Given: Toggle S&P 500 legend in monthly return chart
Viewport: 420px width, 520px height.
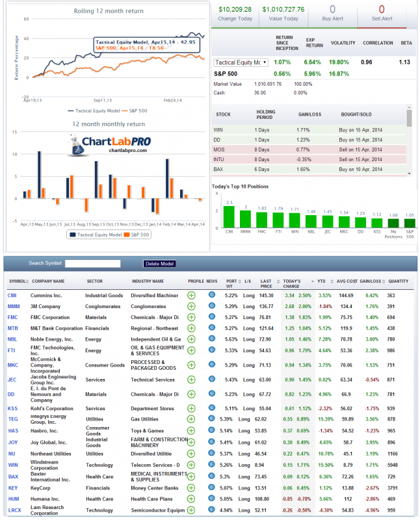Looking at the screenshot, I should (137, 235).
